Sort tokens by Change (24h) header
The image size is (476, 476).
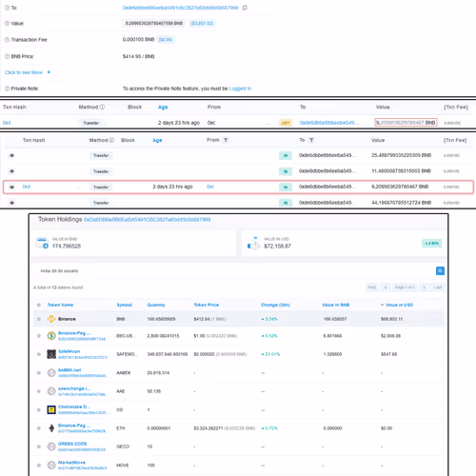point(275,305)
